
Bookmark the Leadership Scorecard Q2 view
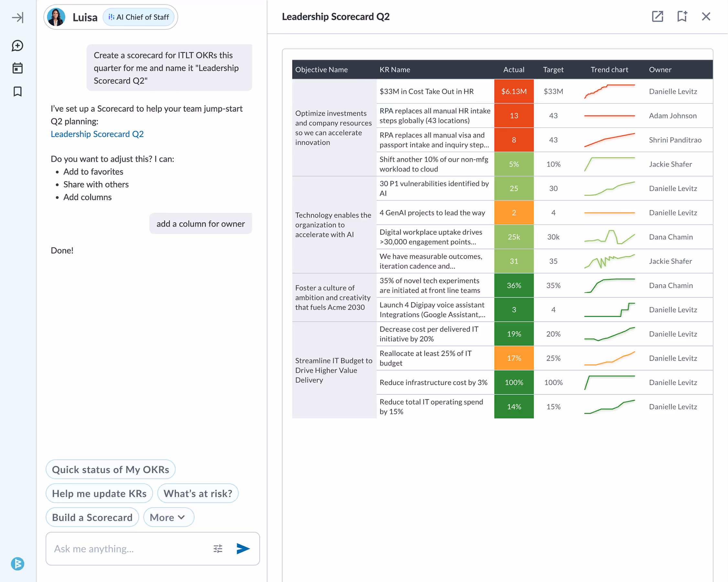(682, 16)
